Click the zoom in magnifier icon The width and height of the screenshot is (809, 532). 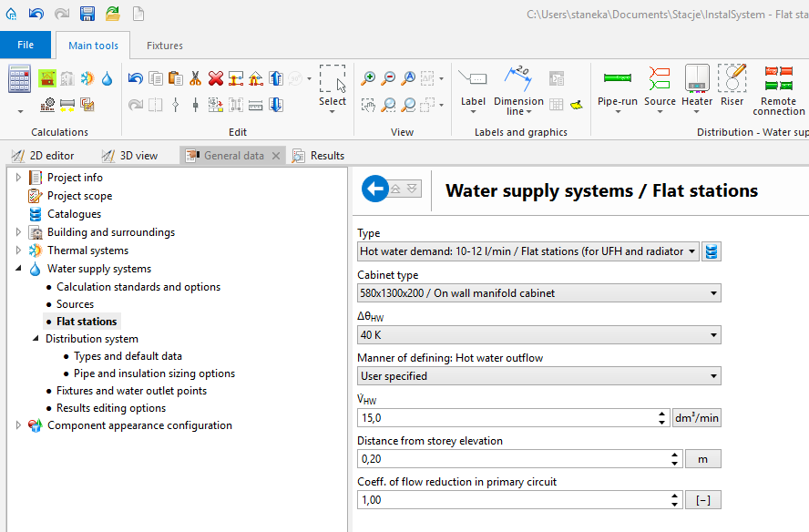pos(368,78)
